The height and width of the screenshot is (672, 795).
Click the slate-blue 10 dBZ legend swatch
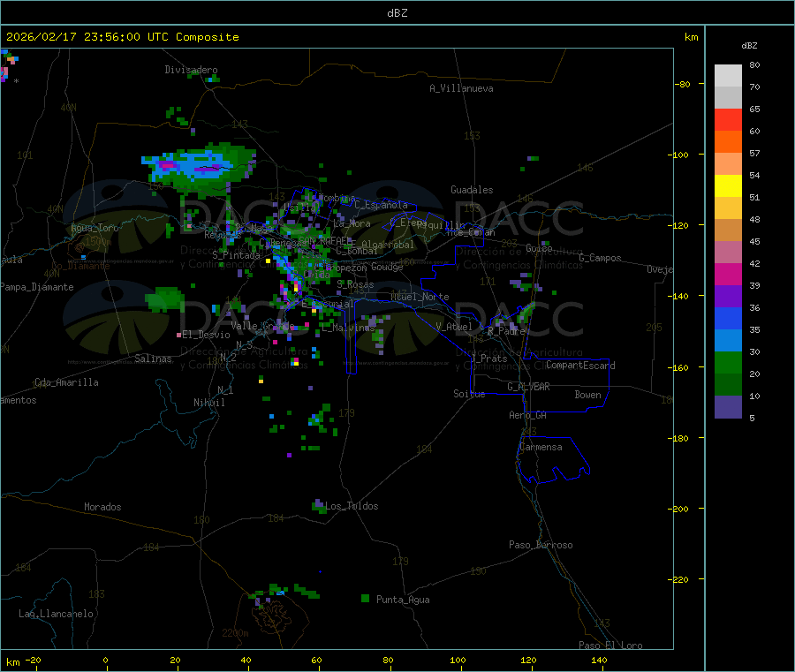pos(728,406)
